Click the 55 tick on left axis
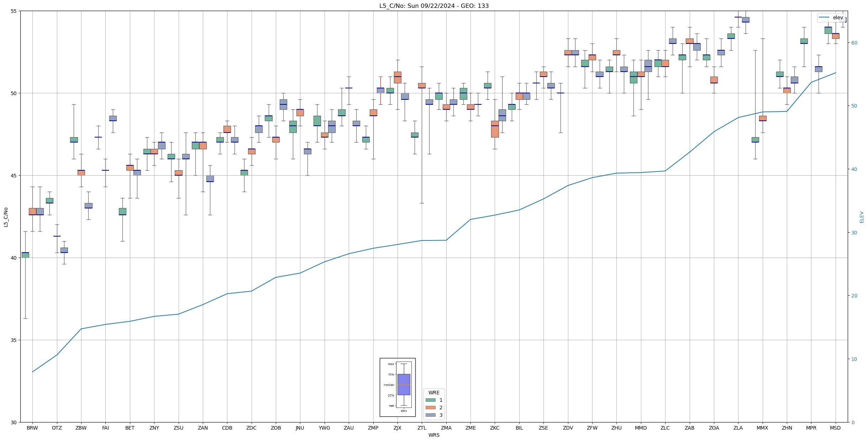 14,11
